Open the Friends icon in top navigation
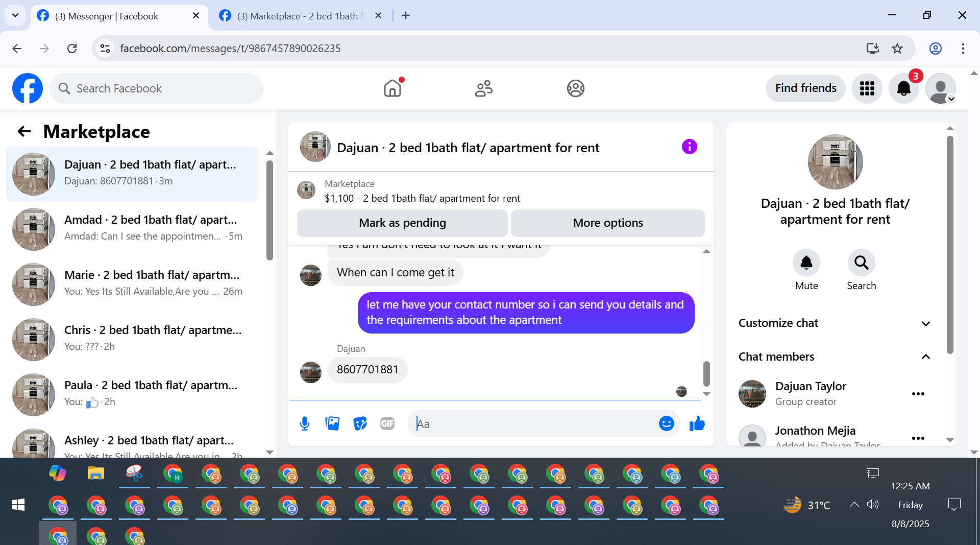The image size is (980, 545). (484, 88)
